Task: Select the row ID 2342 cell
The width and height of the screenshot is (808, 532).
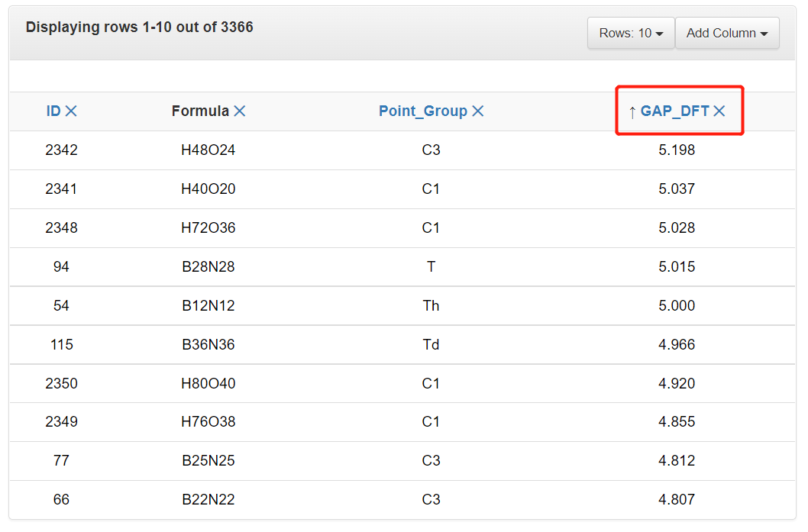Action: click(61, 150)
